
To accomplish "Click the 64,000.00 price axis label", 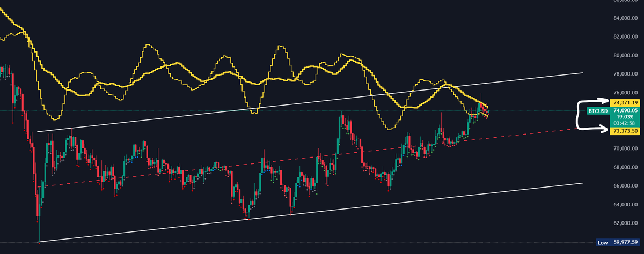I will coord(625,204).
